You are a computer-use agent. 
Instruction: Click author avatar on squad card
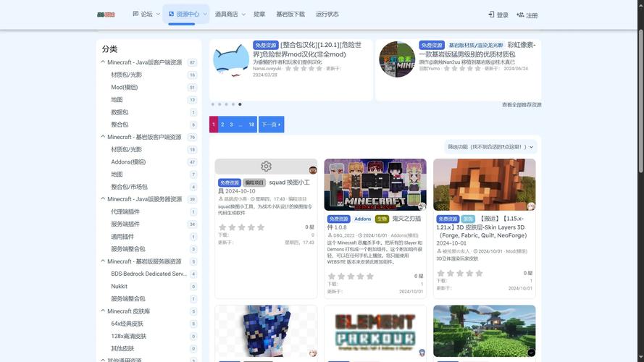tap(312, 170)
